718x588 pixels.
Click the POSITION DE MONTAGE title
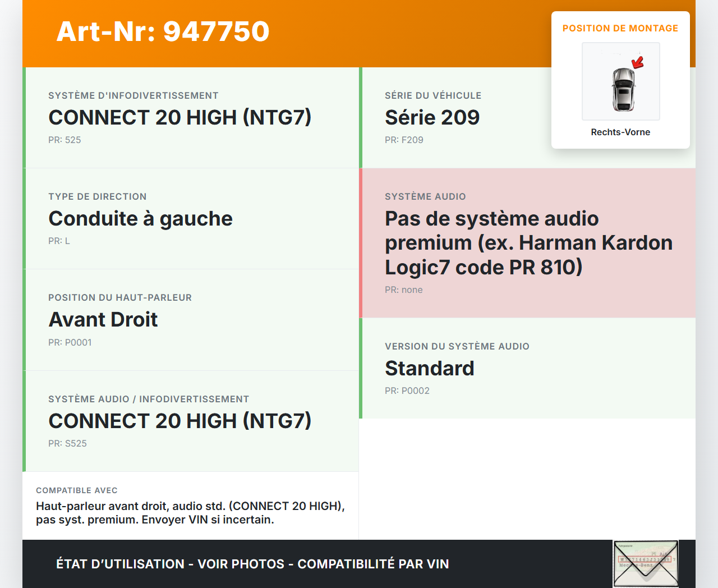coord(620,28)
